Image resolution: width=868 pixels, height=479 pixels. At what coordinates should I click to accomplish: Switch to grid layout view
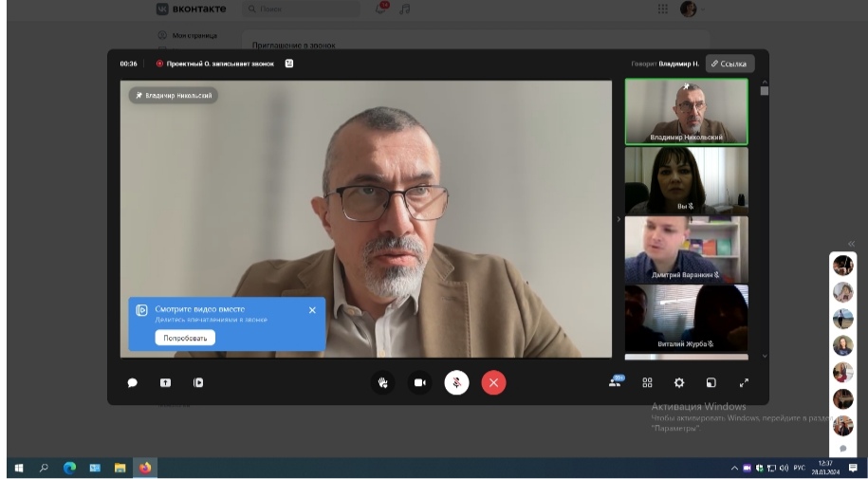tap(647, 383)
